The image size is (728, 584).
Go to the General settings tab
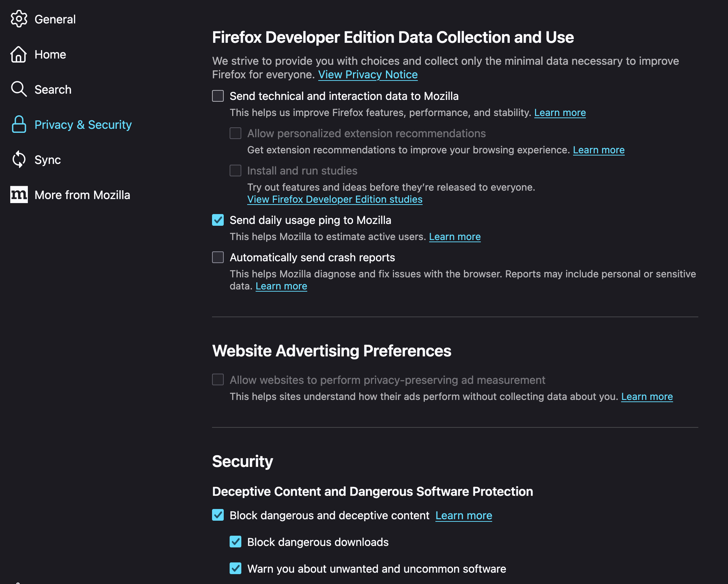pos(55,19)
